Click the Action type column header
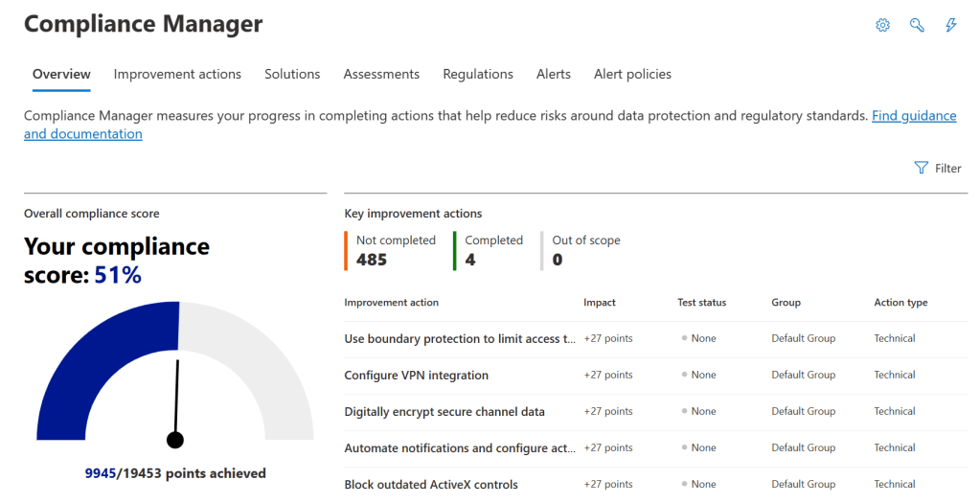Image resolution: width=980 pixels, height=503 pixels. pos(900,303)
